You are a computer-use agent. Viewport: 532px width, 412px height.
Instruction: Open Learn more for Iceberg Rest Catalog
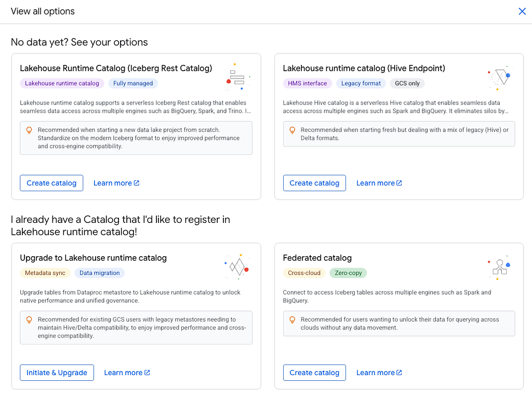[x=116, y=183]
